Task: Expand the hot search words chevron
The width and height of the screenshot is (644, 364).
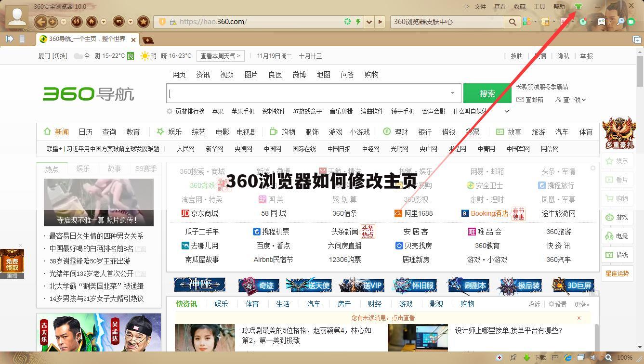Action: [x=507, y=111]
